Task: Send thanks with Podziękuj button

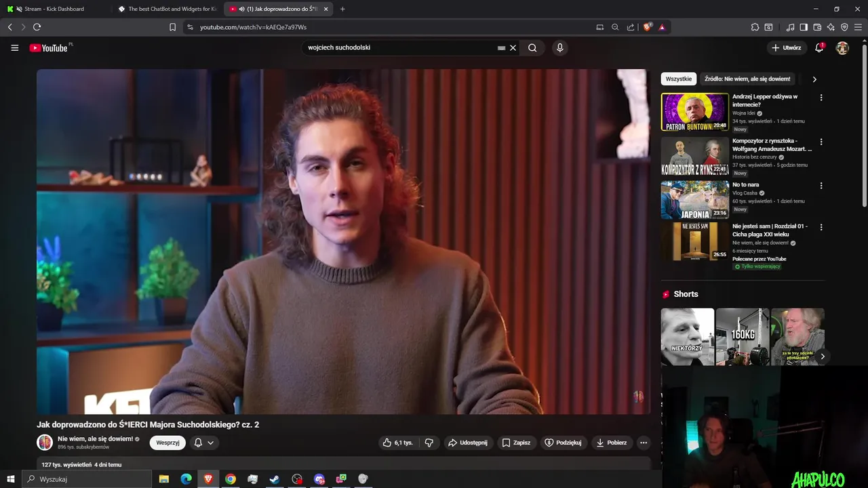Action: pos(563,443)
